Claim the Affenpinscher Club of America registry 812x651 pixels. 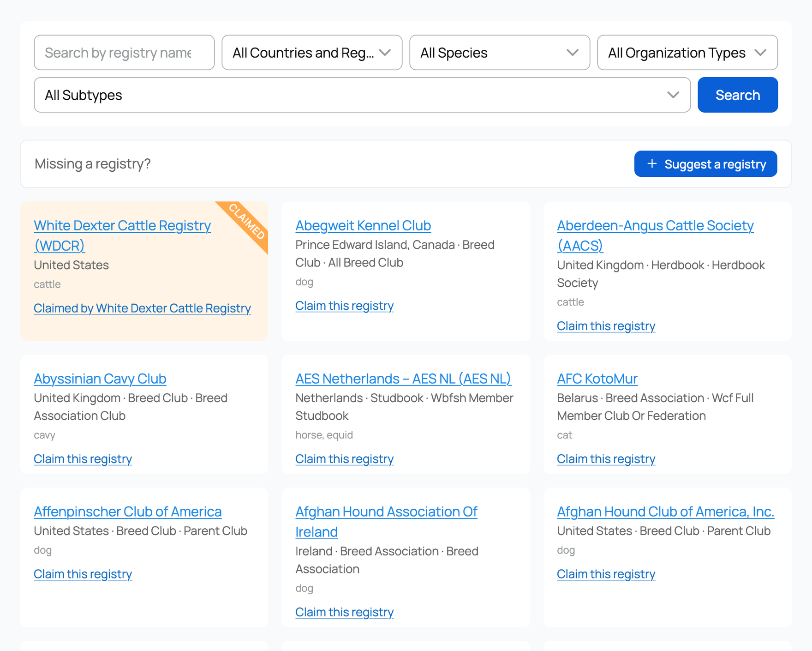tap(83, 574)
